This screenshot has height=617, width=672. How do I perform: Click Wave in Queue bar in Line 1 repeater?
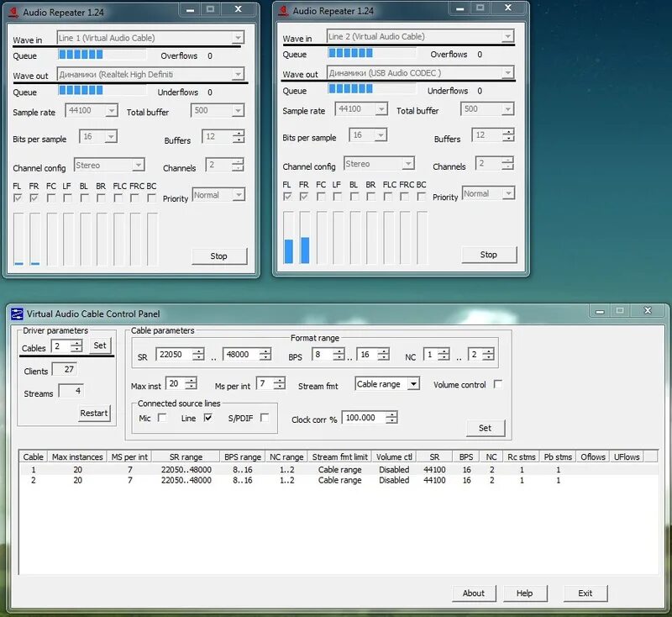click(x=102, y=55)
